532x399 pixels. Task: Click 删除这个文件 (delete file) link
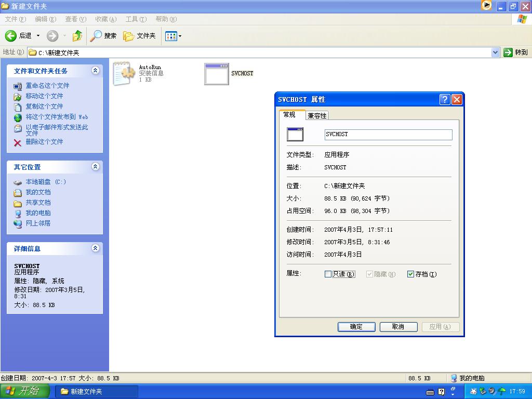point(45,142)
